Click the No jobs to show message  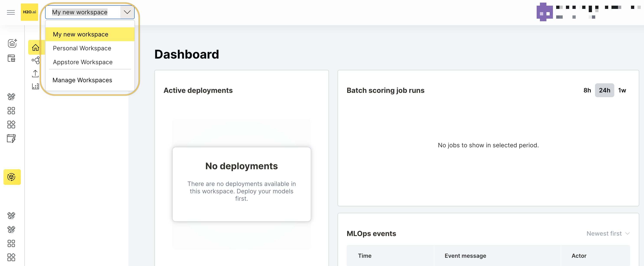click(x=488, y=145)
